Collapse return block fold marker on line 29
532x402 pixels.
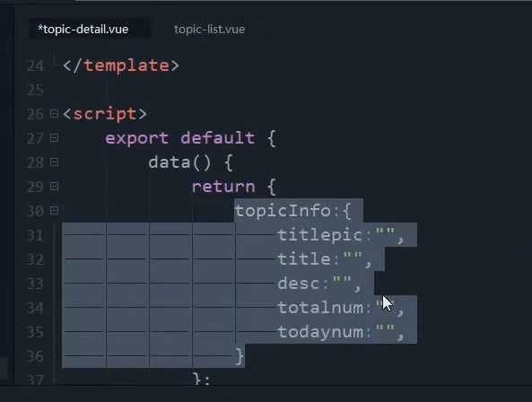[x=54, y=187]
